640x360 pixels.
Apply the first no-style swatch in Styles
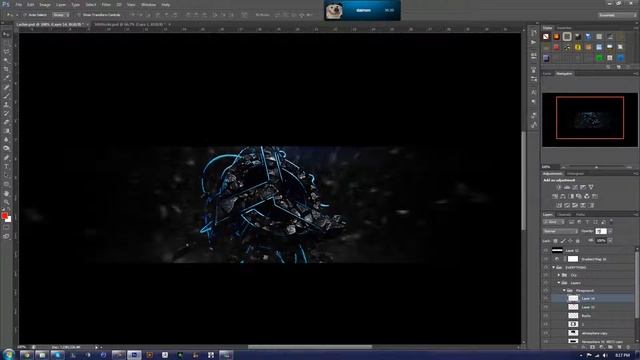click(x=546, y=37)
